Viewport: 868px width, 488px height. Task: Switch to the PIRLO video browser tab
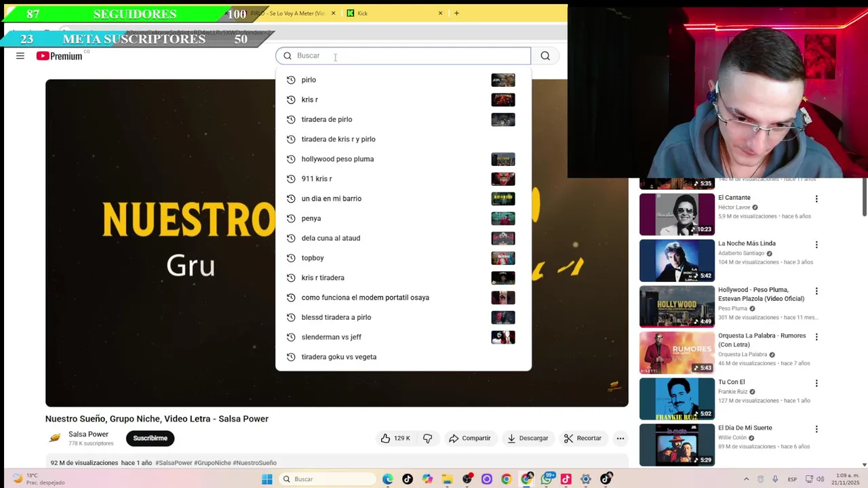[288, 13]
